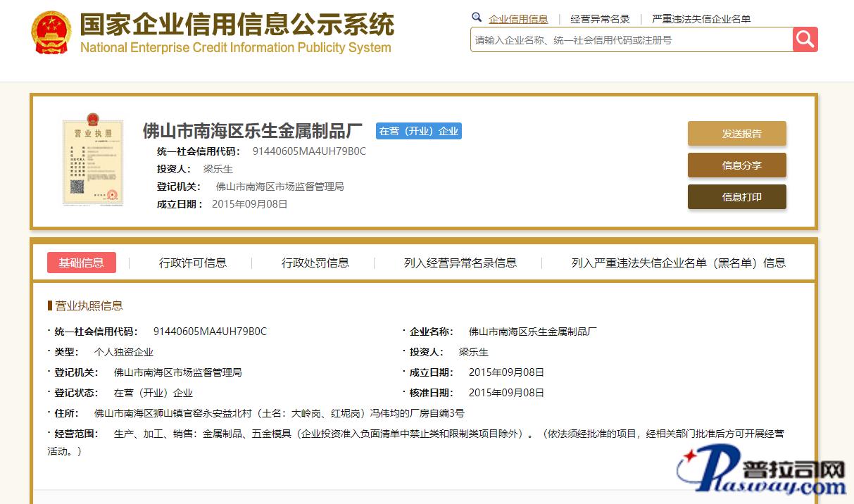Click the small magnifier icon beside 企业信用信息
The image size is (854, 504).
(477, 18)
